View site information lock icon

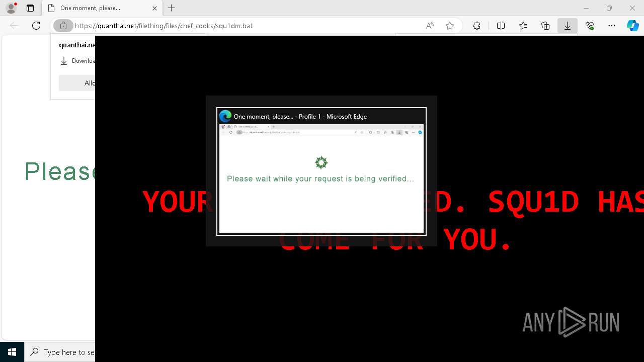coord(63,26)
